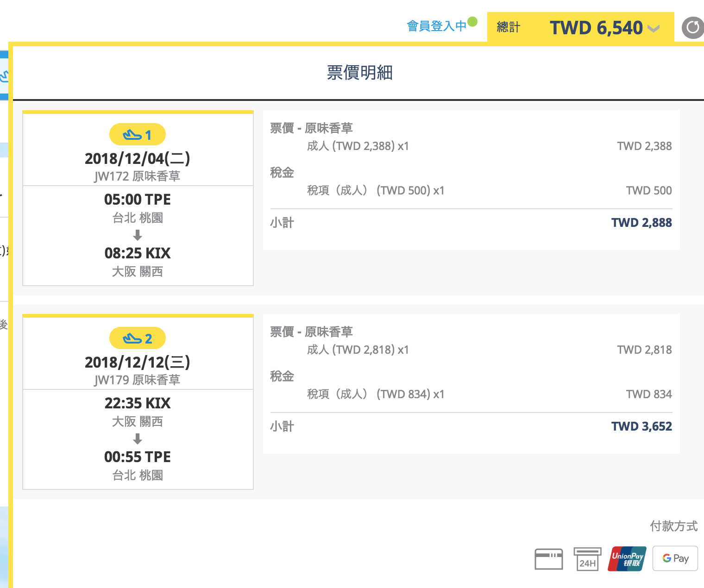Click the 總計 total label
The width and height of the screenshot is (704, 588).
click(509, 27)
